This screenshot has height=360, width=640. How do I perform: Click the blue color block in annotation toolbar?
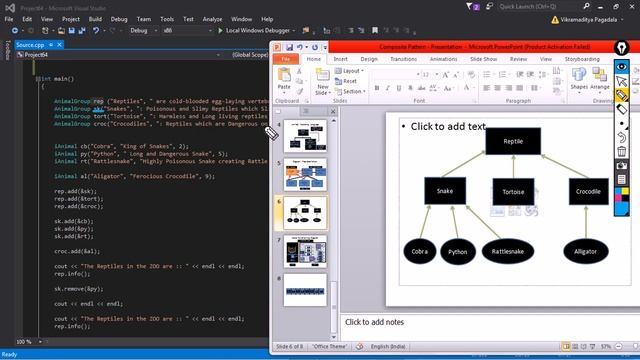622,209
